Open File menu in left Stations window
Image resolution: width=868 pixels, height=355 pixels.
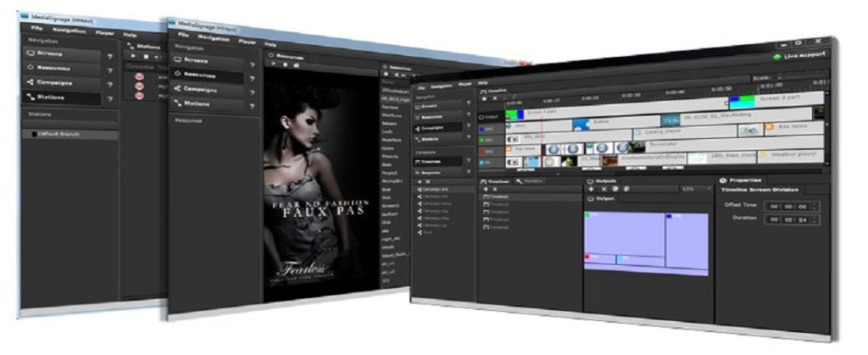36,28
